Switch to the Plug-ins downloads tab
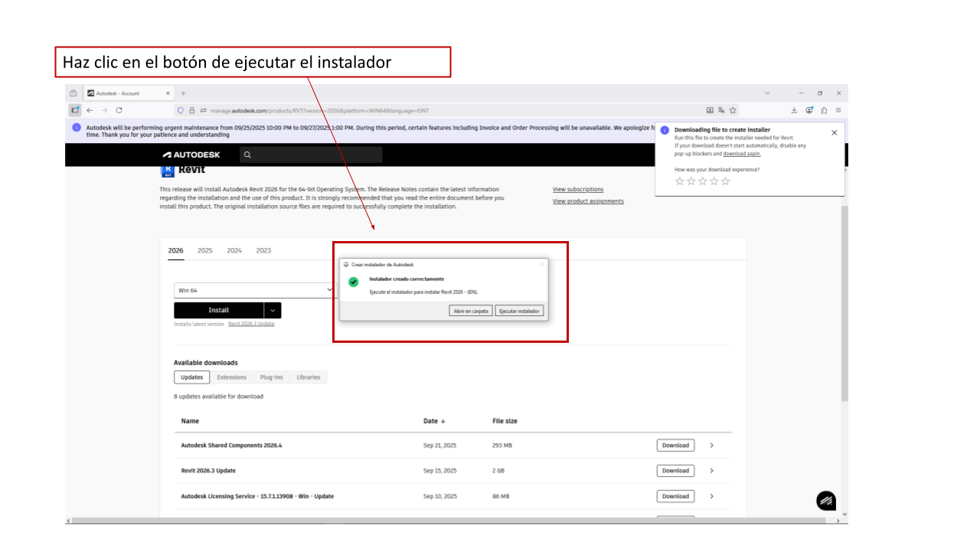 [271, 377]
